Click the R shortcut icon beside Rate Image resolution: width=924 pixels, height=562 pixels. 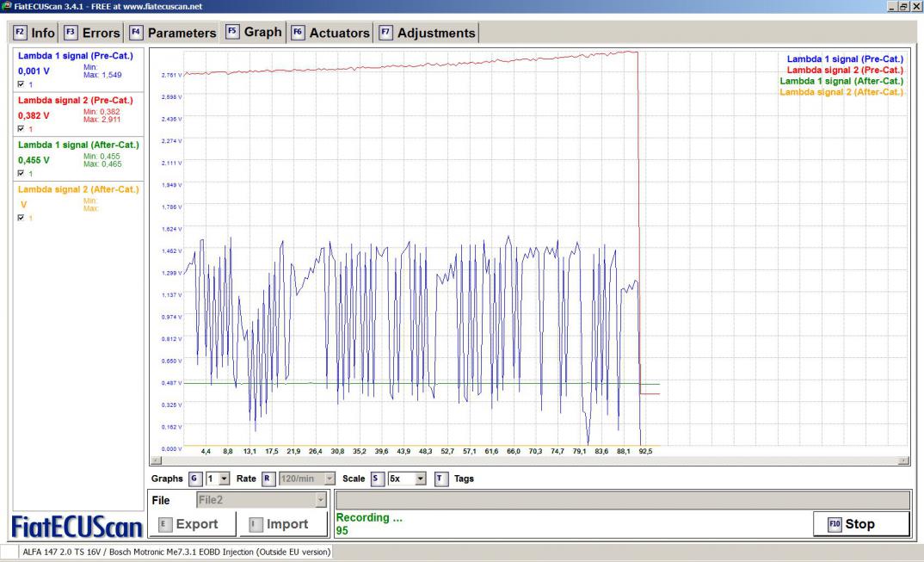point(267,479)
